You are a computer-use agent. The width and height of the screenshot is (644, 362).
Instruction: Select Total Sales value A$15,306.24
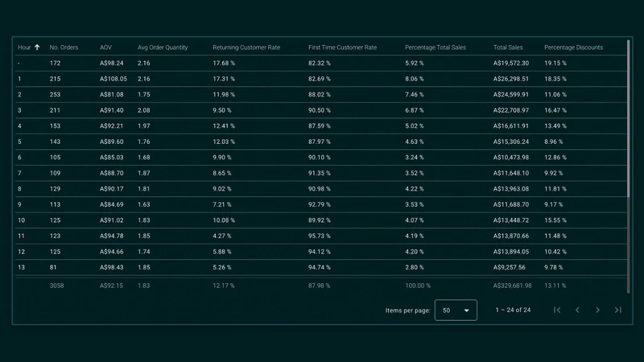click(x=511, y=142)
